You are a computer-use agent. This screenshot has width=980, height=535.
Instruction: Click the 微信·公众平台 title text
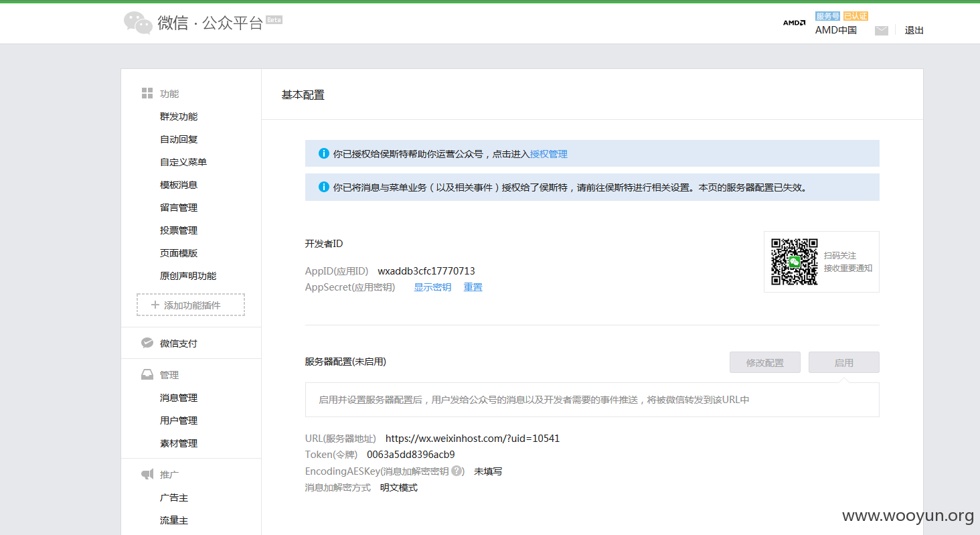(x=210, y=23)
